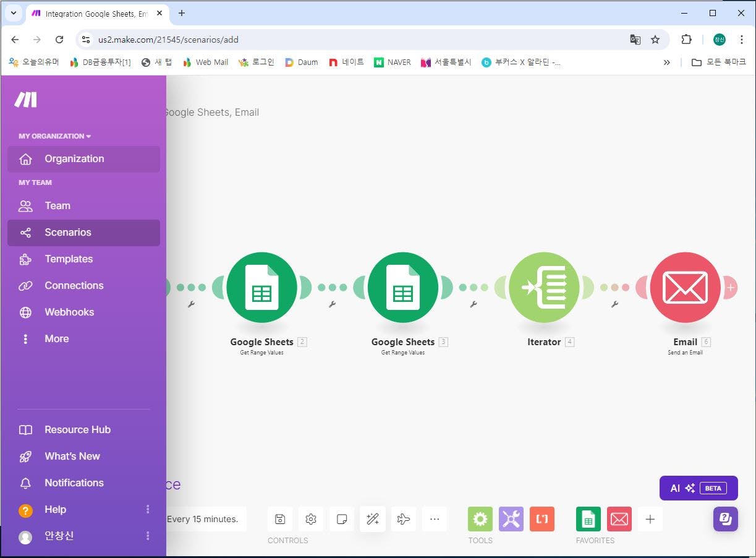This screenshot has height=558, width=756.
Task: Reload the page
Action: pyautogui.click(x=59, y=40)
